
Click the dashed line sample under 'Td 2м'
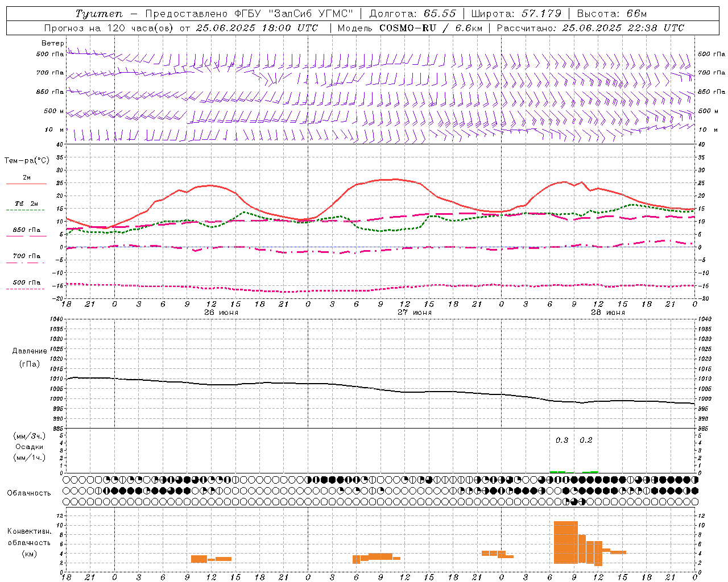click(x=26, y=210)
